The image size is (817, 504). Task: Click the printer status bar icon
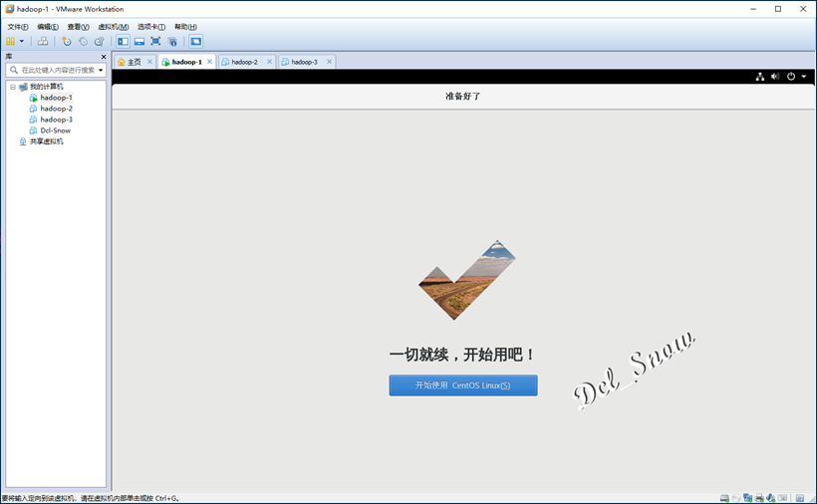coord(759,498)
